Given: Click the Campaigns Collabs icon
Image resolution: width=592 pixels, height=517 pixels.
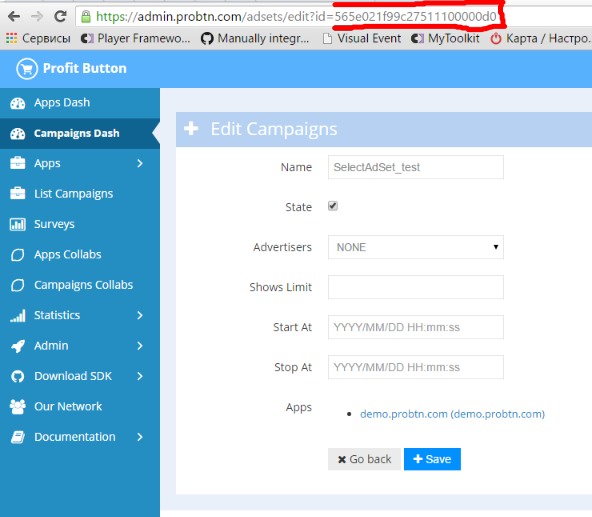Looking at the screenshot, I should pos(17,285).
